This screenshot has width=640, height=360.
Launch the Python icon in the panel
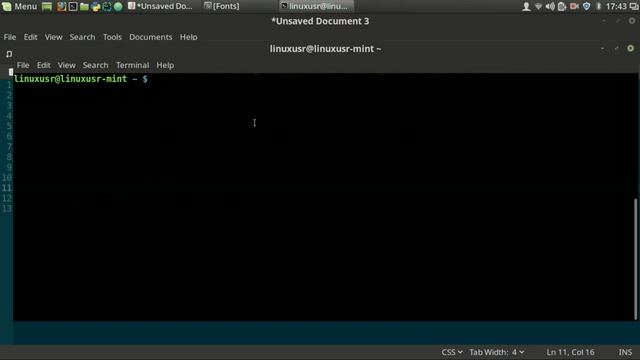[x=96, y=6]
